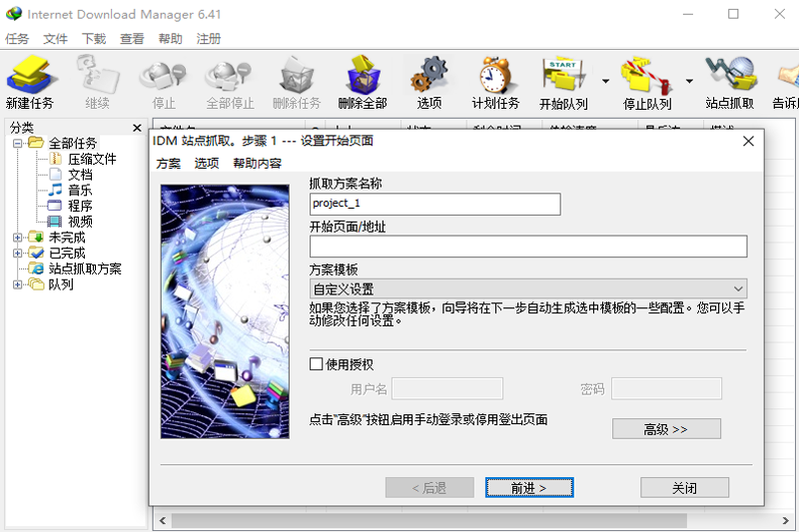Open the 下载 menu in menu bar

pyautogui.click(x=94, y=39)
